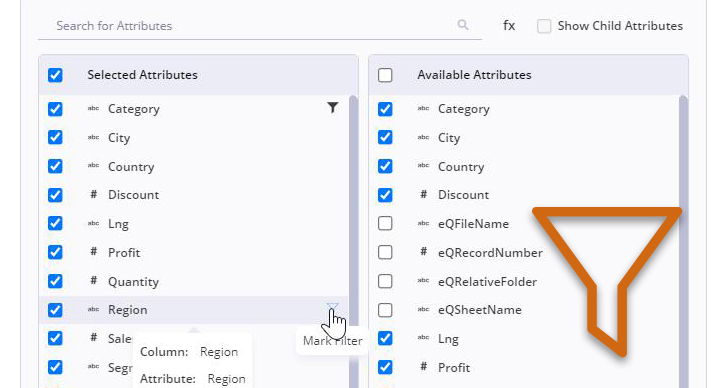
Task: Select the eQFileName text label
Action: [473, 223]
